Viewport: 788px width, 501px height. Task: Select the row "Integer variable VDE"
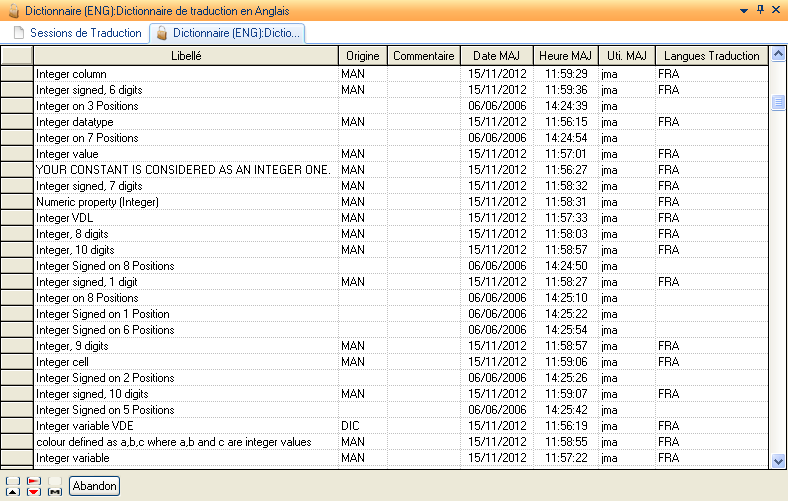click(186, 426)
